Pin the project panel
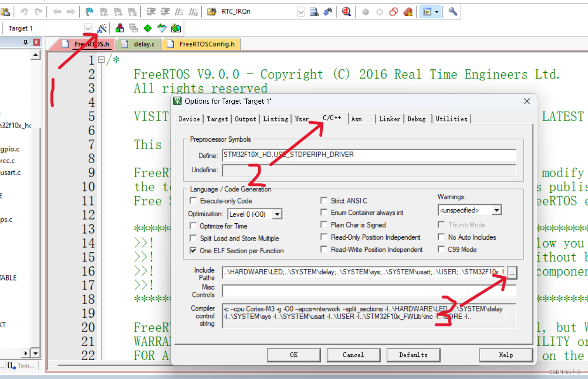The image size is (588, 379). (x=26, y=43)
